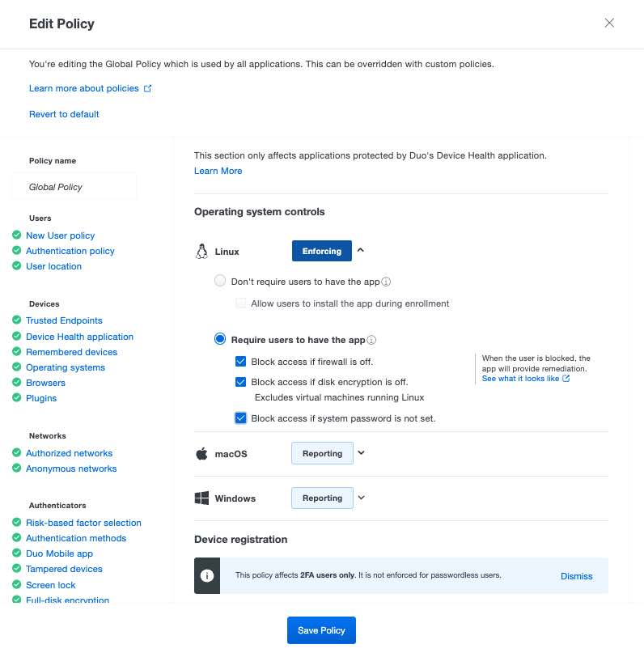Viewport: 644px width, 653px height.
Task: Go to Authorized networks in sidebar
Action: click(x=69, y=453)
